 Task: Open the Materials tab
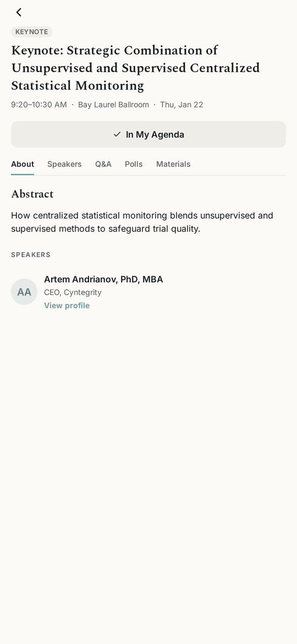[x=173, y=164]
